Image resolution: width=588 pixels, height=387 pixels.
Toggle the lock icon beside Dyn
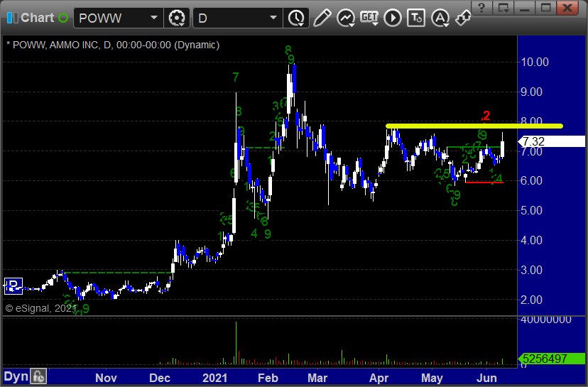38,376
